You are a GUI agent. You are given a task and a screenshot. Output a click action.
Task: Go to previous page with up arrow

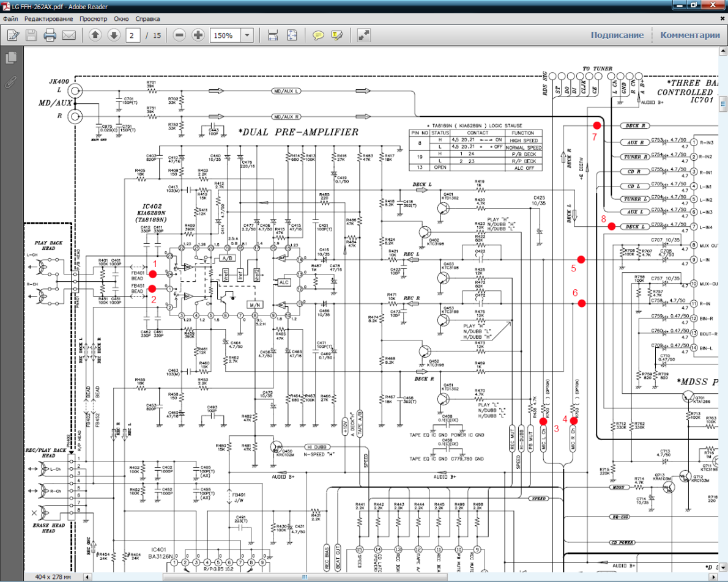(x=95, y=35)
